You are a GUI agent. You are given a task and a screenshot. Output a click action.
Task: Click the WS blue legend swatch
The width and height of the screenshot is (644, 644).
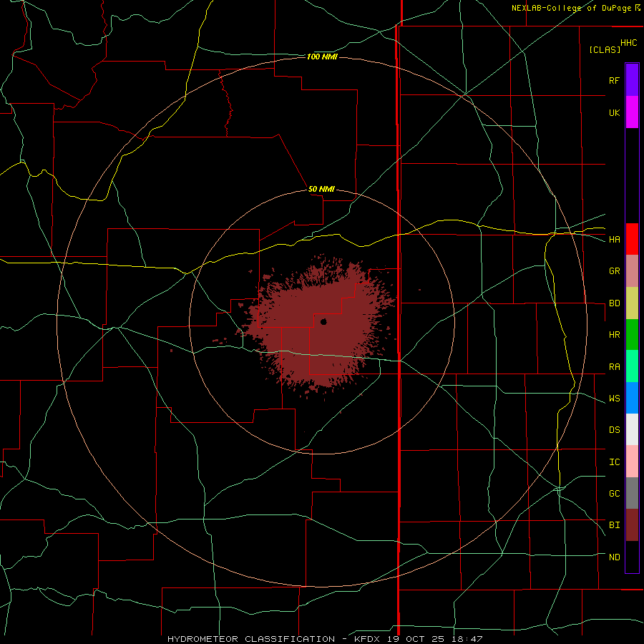click(x=632, y=398)
